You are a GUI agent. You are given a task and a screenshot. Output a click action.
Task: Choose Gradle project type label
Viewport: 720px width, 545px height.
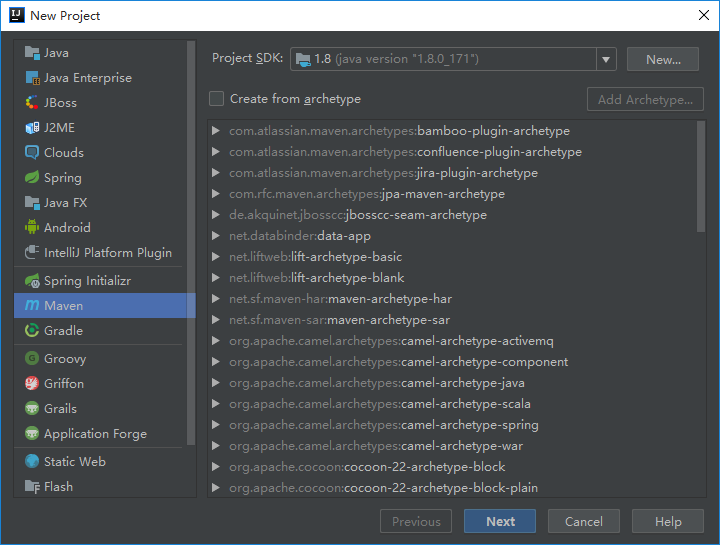pyautogui.click(x=63, y=331)
